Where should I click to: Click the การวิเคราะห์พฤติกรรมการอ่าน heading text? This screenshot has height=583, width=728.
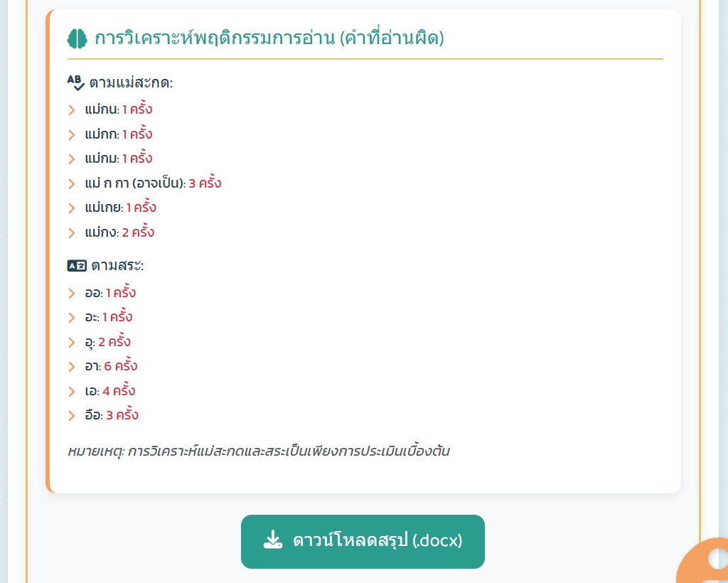pos(269,38)
